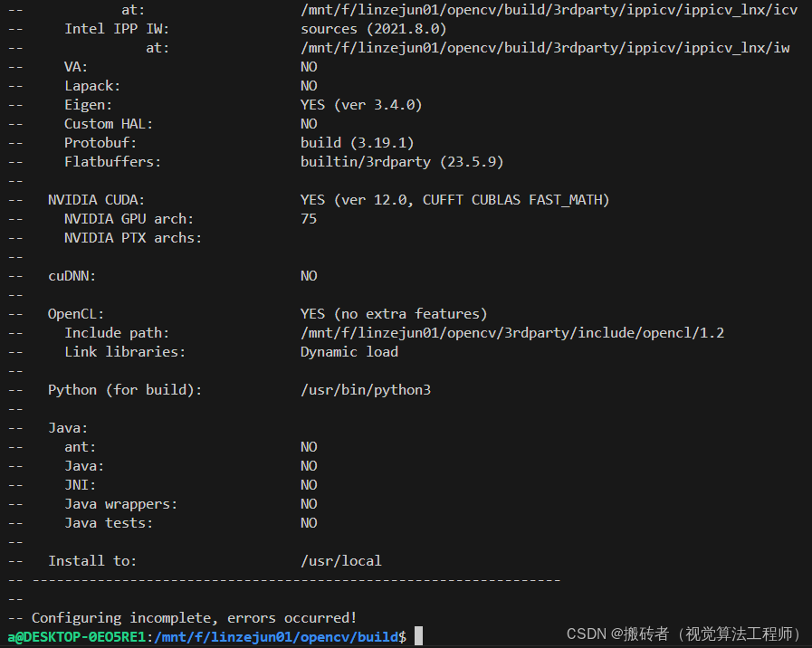Select the /mnt/f/linzejun01/opencv/build prompt path
812x648 pixels.
[x=276, y=636]
